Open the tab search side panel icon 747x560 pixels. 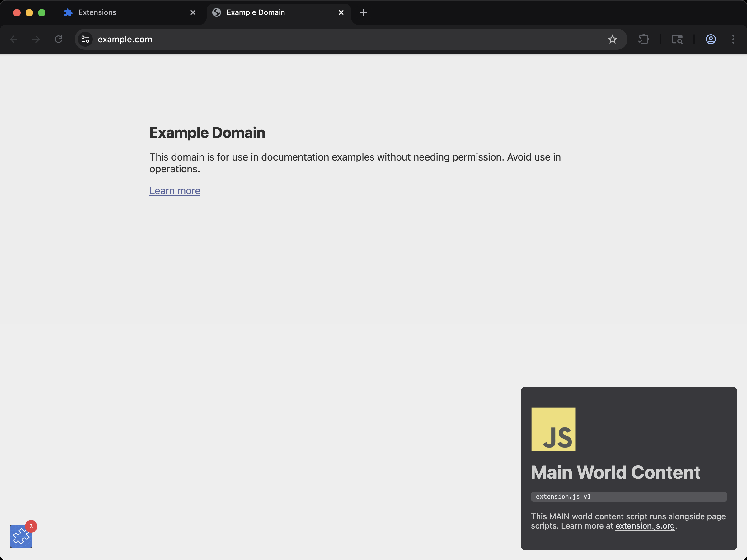tap(677, 39)
